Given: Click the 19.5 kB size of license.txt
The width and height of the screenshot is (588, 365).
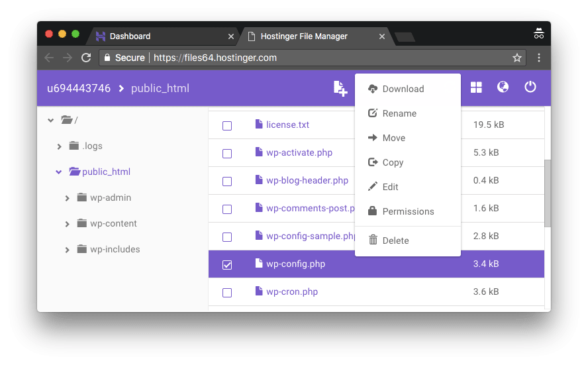Looking at the screenshot, I should [489, 125].
